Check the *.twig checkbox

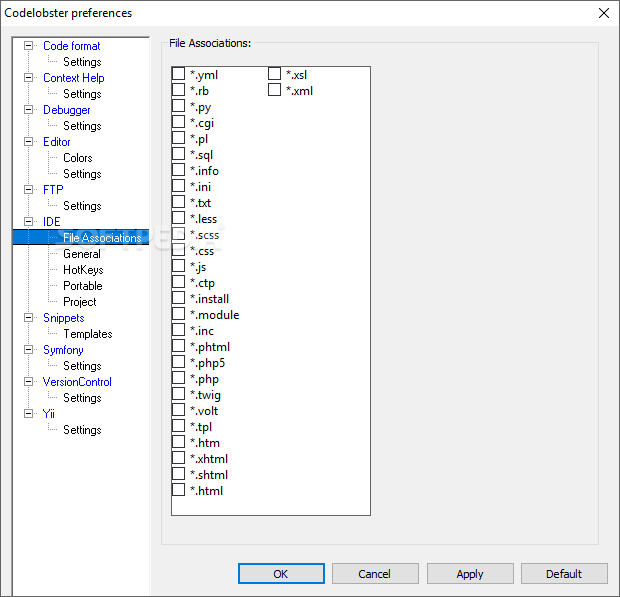point(178,394)
